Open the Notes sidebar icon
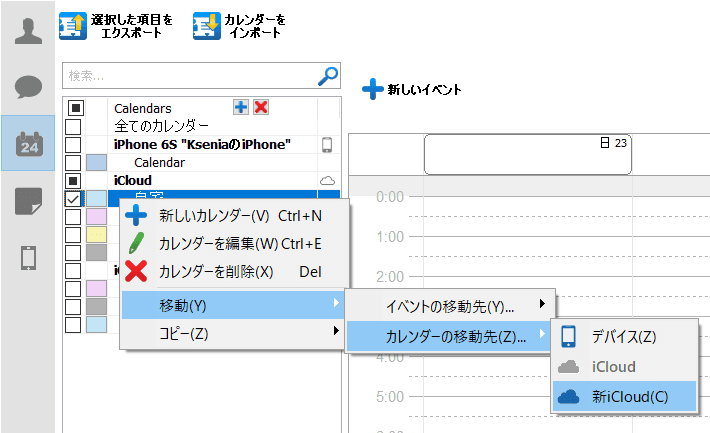 [27, 201]
